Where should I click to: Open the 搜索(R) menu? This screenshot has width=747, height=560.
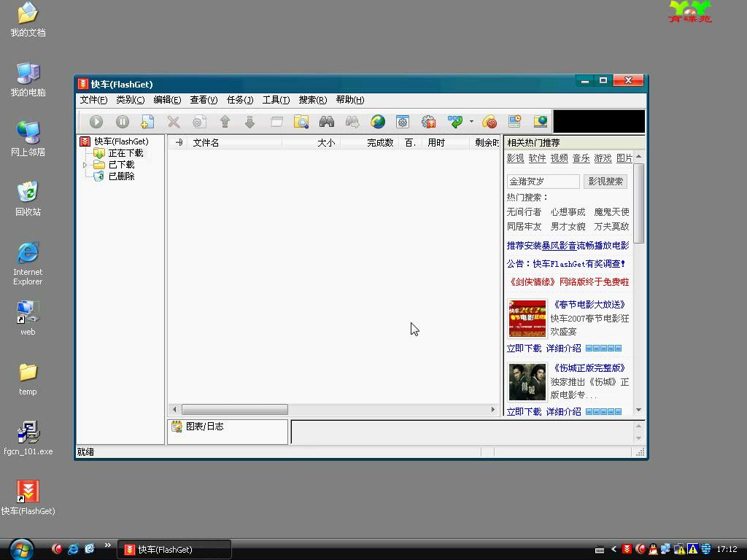(x=312, y=99)
